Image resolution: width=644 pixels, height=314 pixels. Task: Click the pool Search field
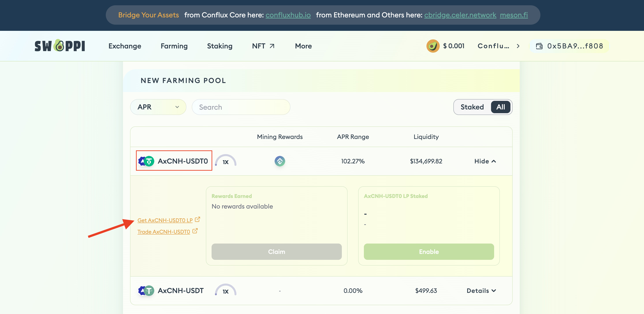[241, 107]
